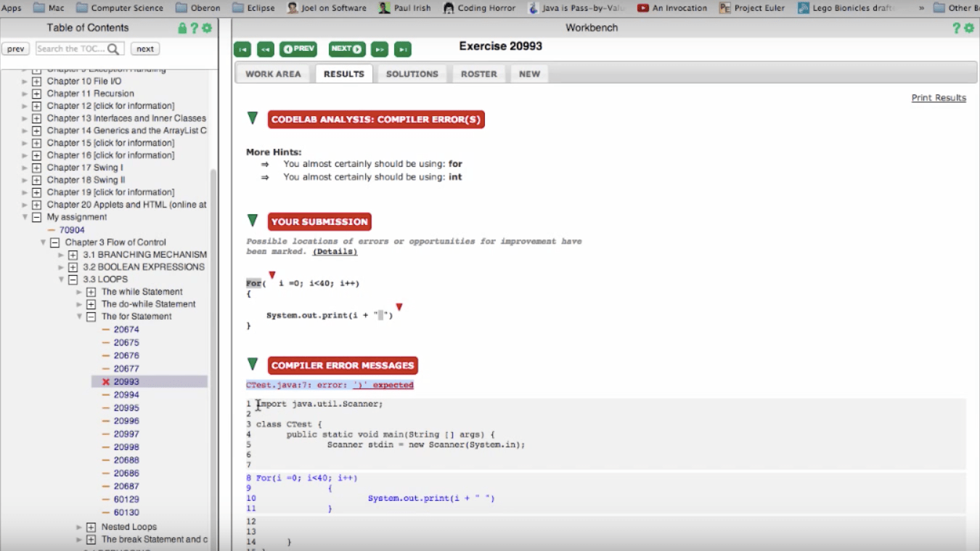Click the Workbench help question mark

click(x=957, y=28)
